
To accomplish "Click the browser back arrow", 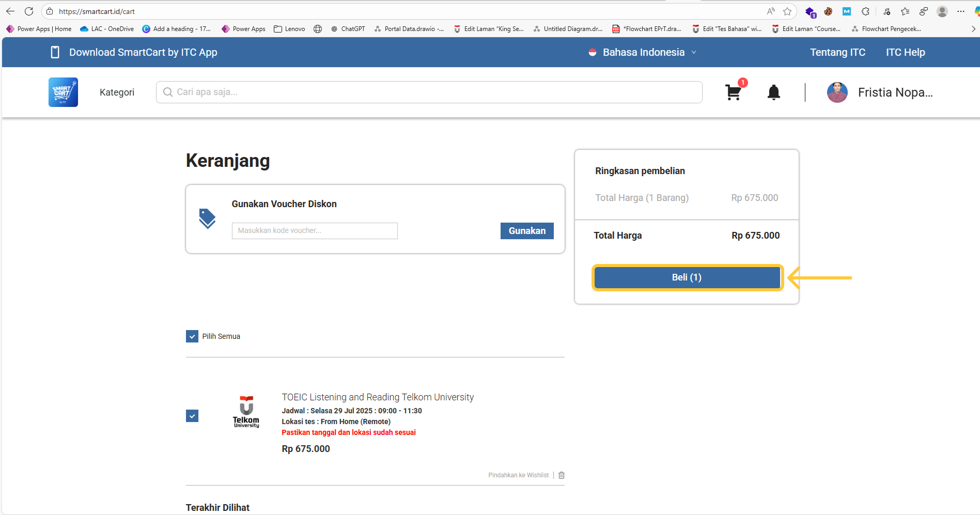I will tap(10, 11).
